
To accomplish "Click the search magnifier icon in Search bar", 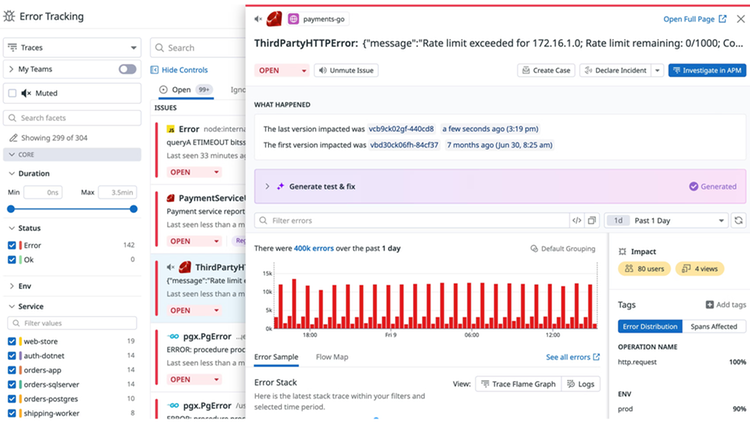I will (160, 48).
